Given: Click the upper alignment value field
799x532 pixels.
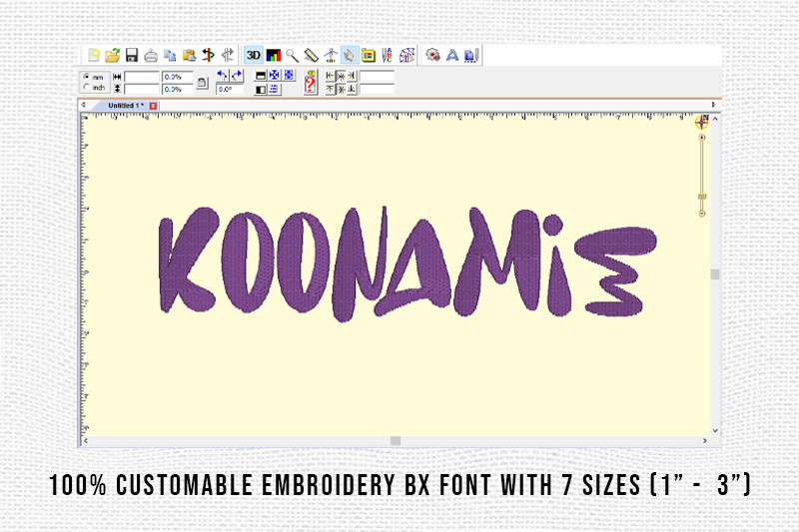Looking at the screenshot, I should [x=377, y=77].
